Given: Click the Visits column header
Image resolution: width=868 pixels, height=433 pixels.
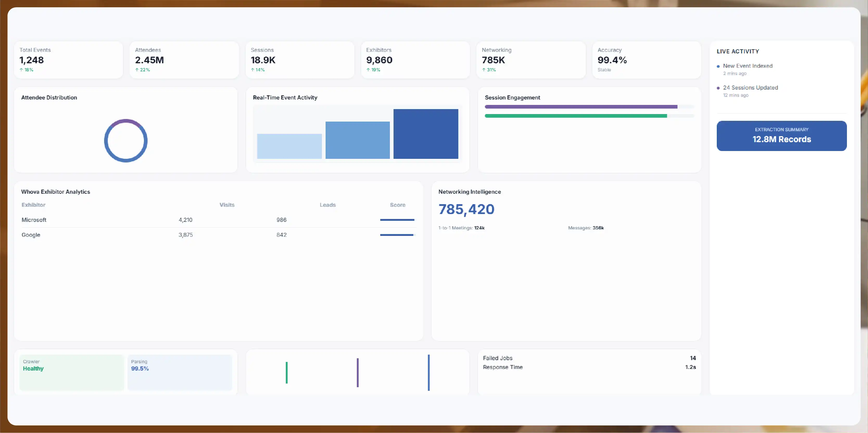Looking at the screenshot, I should [x=227, y=205].
